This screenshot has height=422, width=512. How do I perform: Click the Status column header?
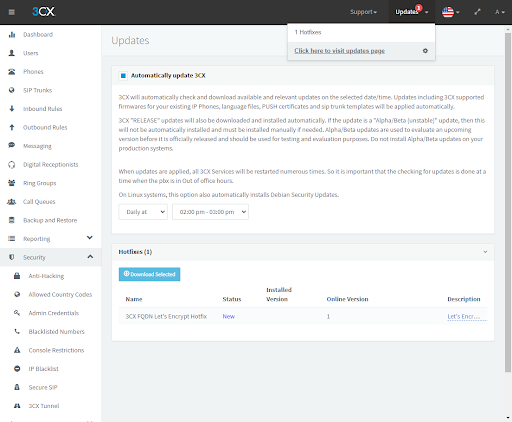tap(232, 299)
